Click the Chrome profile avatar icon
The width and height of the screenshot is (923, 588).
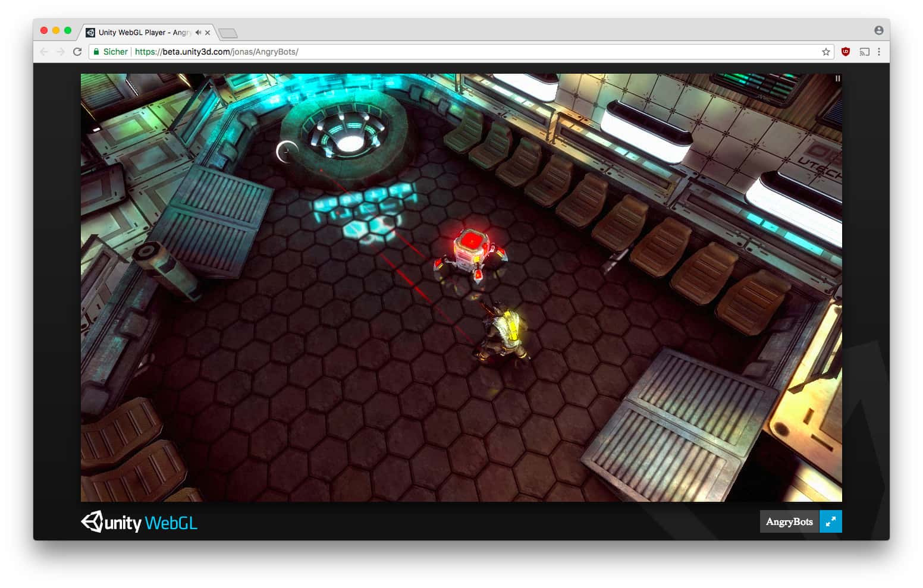[878, 30]
